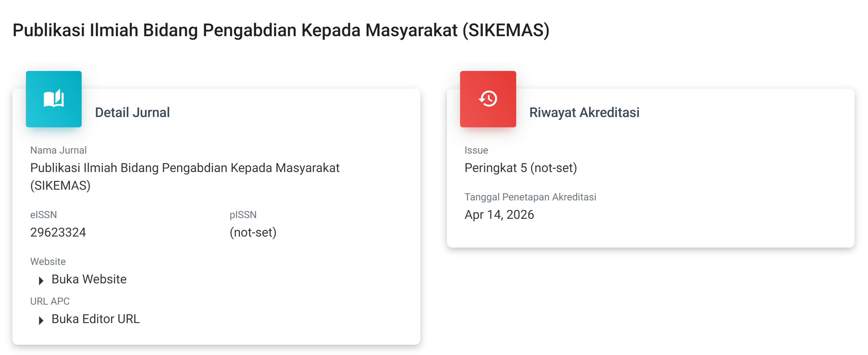Click the pISSN field label
Screen dimensions: 868x355
click(x=243, y=215)
